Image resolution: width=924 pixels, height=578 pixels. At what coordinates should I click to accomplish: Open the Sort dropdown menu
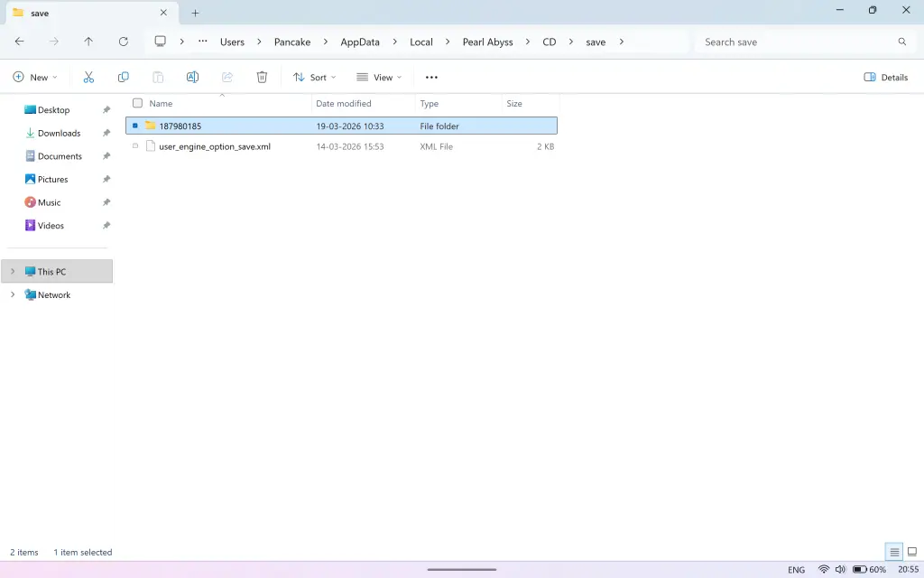pos(315,78)
